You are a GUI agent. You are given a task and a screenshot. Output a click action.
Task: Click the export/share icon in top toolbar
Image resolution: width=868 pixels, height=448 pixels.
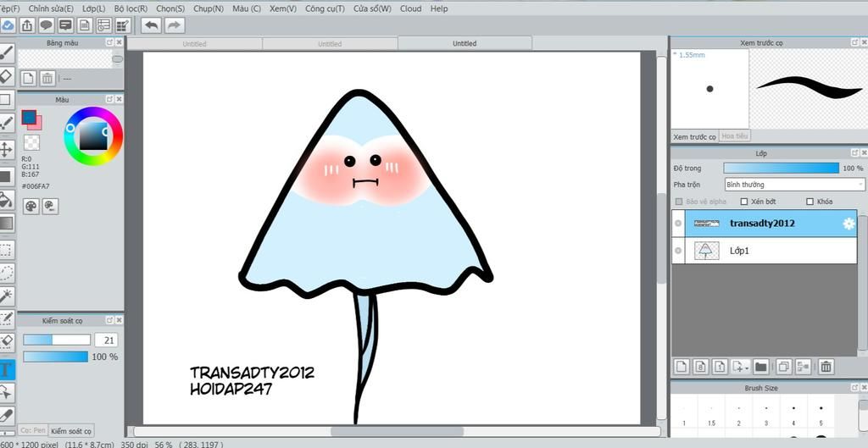click(26, 25)
